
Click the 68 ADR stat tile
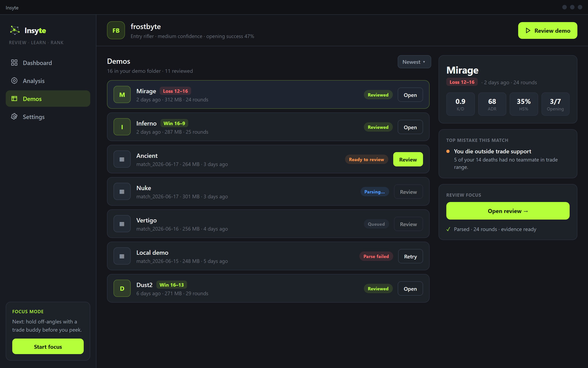pos(492,104)
